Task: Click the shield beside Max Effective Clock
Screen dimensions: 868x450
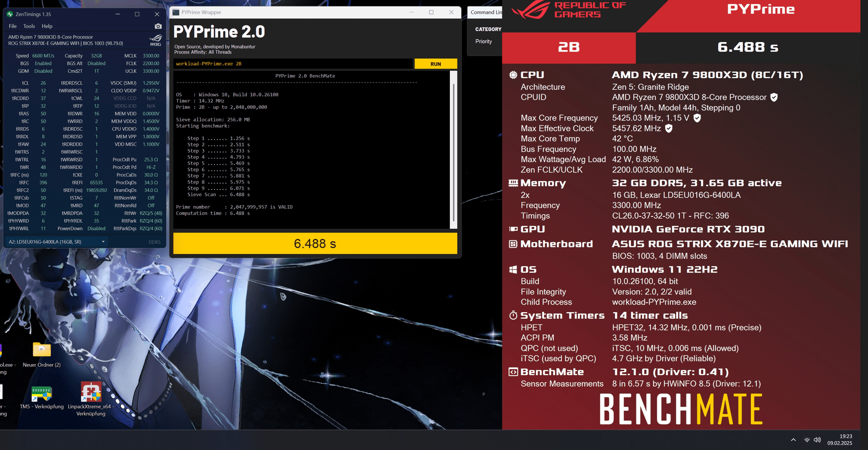Action: [669, 128]
